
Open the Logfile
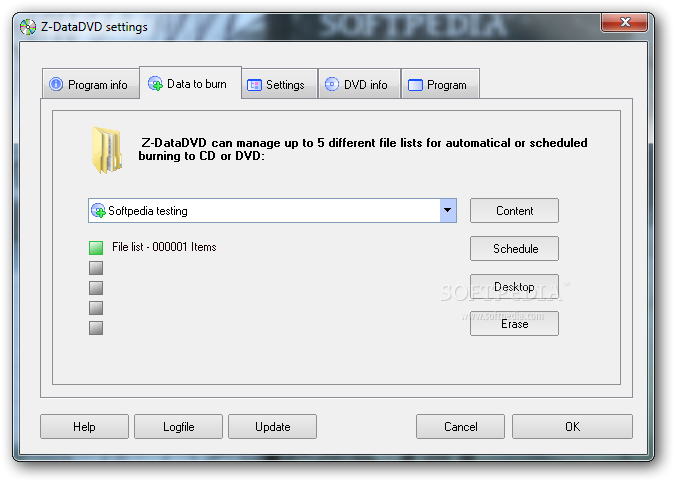pos(178,426)
